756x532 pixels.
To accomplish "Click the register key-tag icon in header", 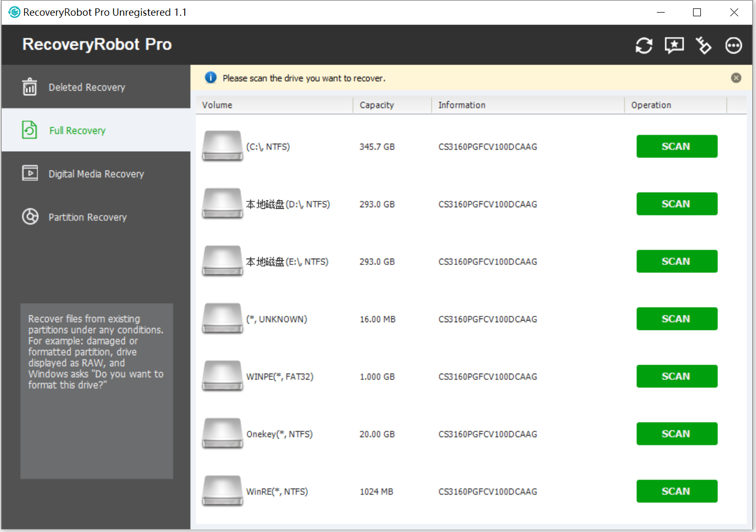I will (704, 46).
